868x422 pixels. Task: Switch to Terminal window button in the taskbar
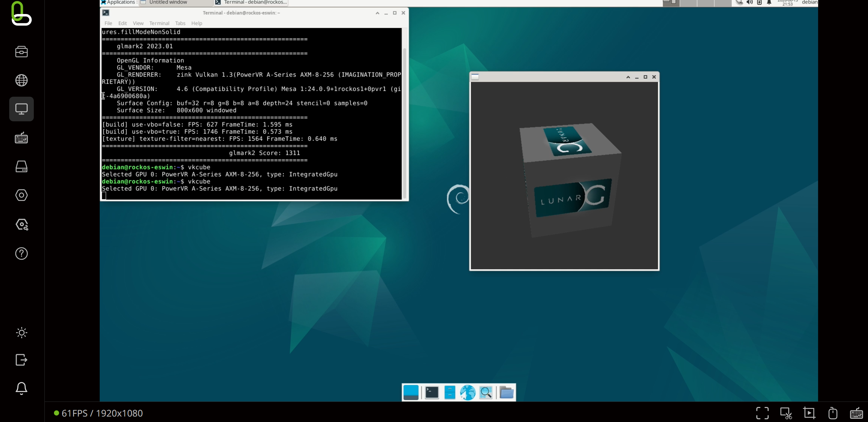tap(251, 2)
